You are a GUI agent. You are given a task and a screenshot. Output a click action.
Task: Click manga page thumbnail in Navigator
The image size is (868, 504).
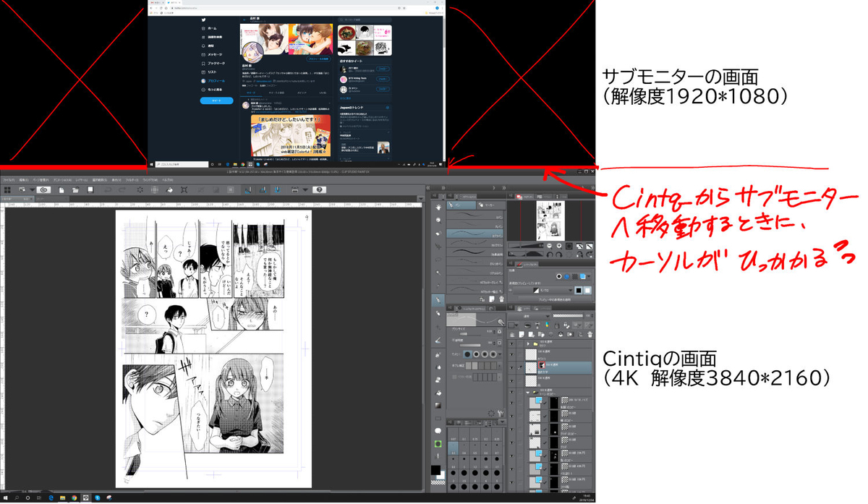550,221
